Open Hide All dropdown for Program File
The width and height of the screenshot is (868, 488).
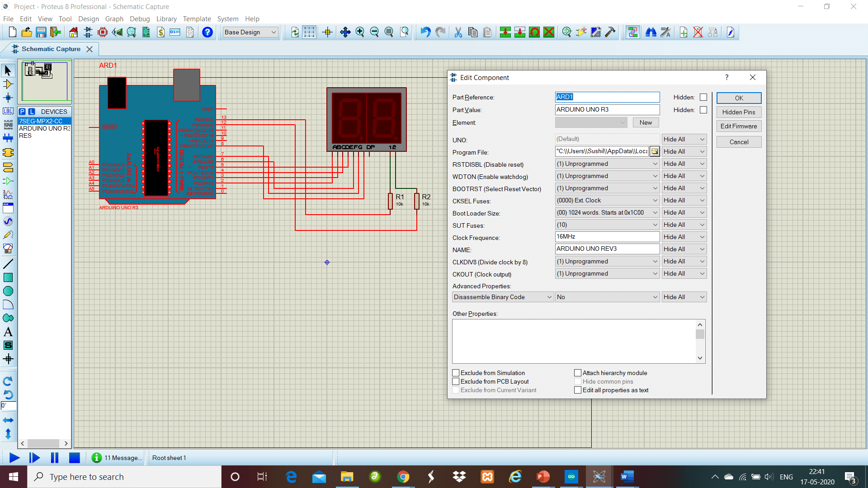pos(684,151)
